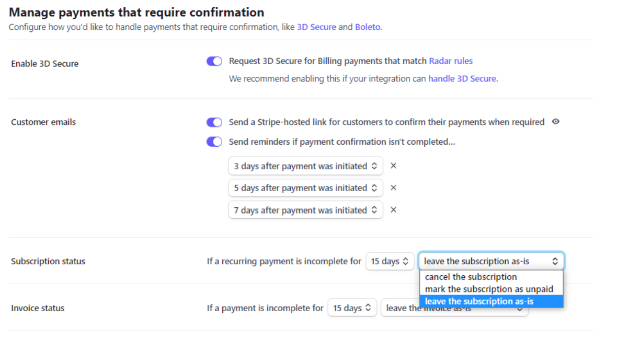Open the handle 3D Secure link
This screenshot has width=617, height=364.
tap(462, 79)
